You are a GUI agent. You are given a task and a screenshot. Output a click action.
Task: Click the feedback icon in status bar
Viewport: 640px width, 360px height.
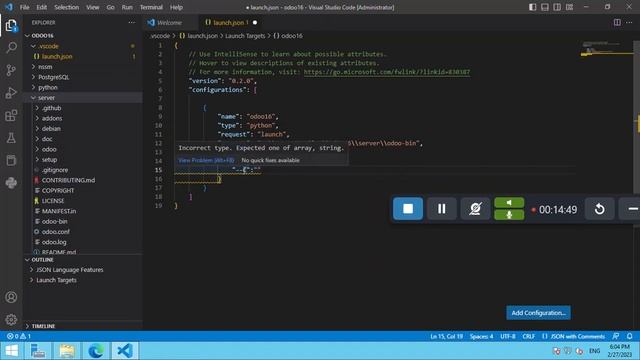pyautogui.click(x=616, y=336)
